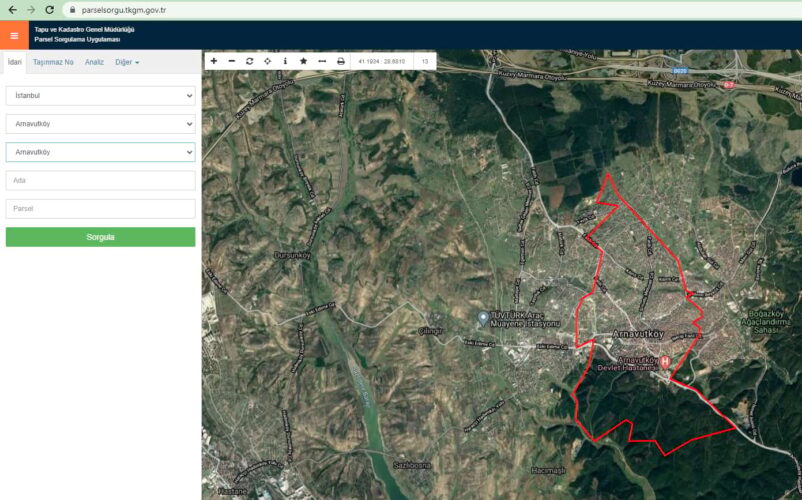Select the measure distance tool
Image resolution: width=802 pixels, height=500 pixels.
tap(322, 61)
